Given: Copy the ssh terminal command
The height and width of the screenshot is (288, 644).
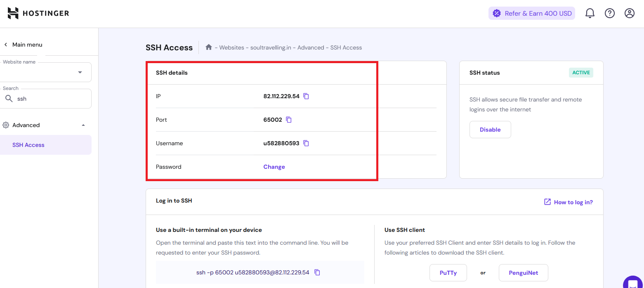Looking at the screenshot, I should (317, 272).
